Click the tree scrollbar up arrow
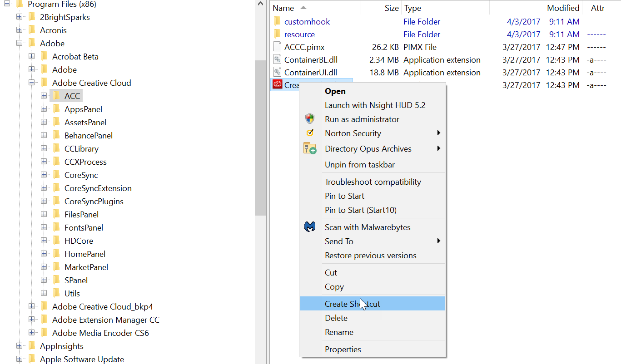This screenshot has width=621, height=364. click(x=260, y=4)
